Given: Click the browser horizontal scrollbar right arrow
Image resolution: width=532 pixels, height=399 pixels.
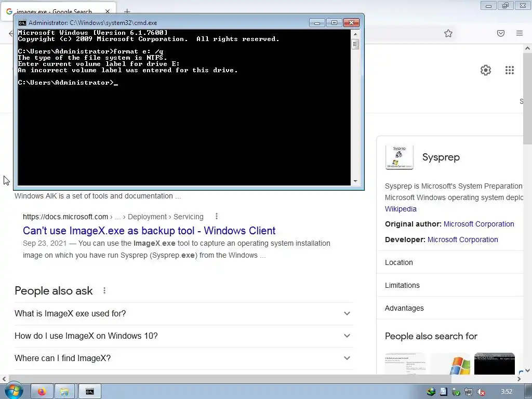Looking at the screenshot, I should click(519, 379).
